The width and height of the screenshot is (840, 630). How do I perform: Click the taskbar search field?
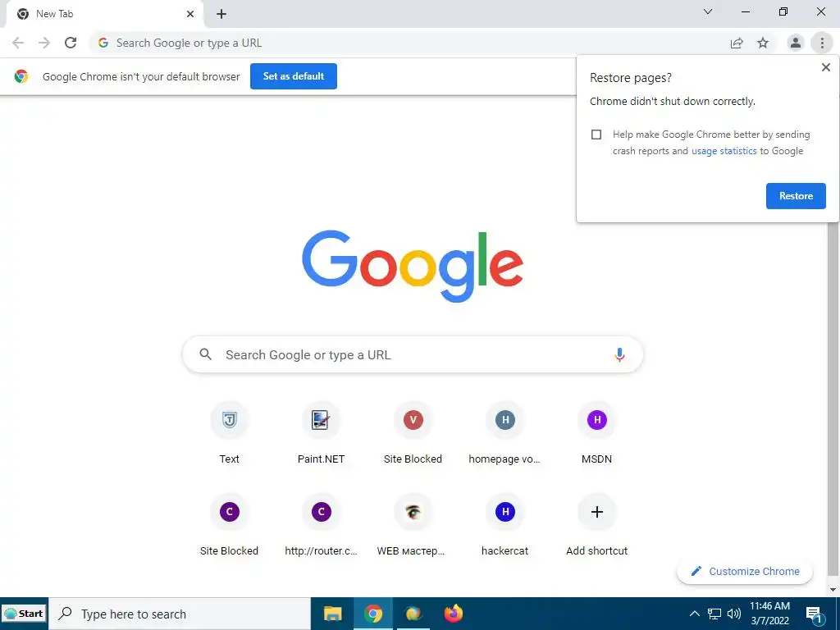point(180,614)
